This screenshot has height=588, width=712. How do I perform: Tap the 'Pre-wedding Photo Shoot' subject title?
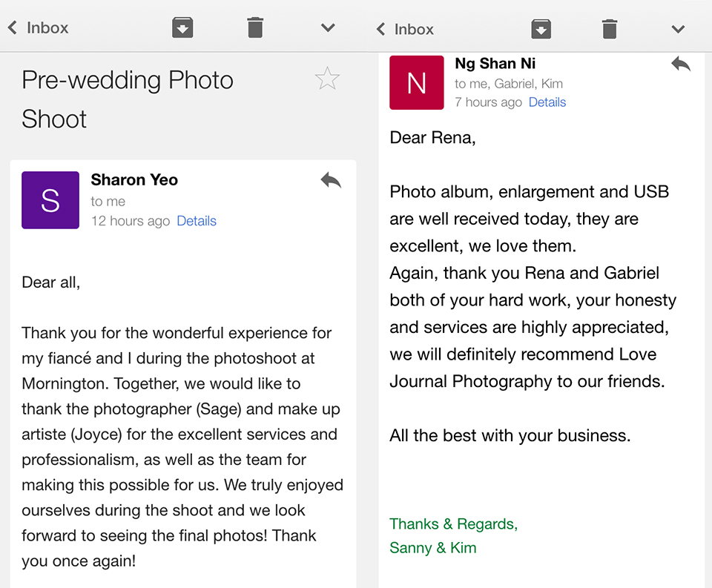point(128,99)
